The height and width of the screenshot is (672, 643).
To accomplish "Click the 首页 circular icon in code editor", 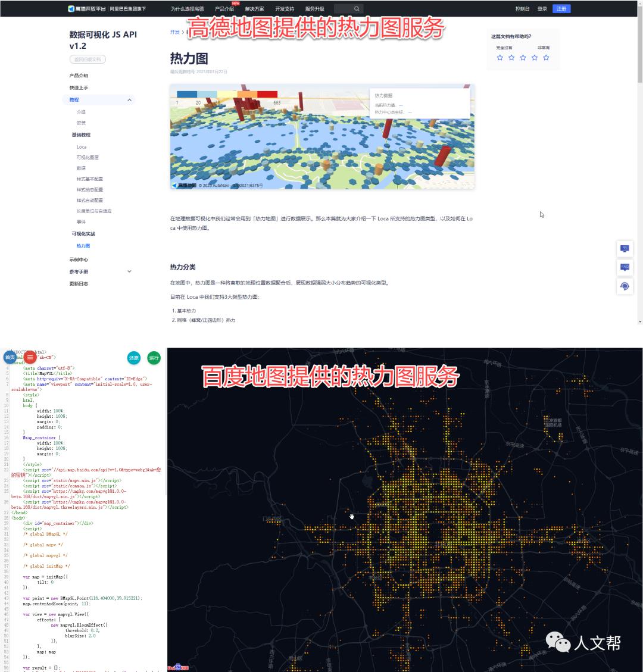I will coord(10,357).
